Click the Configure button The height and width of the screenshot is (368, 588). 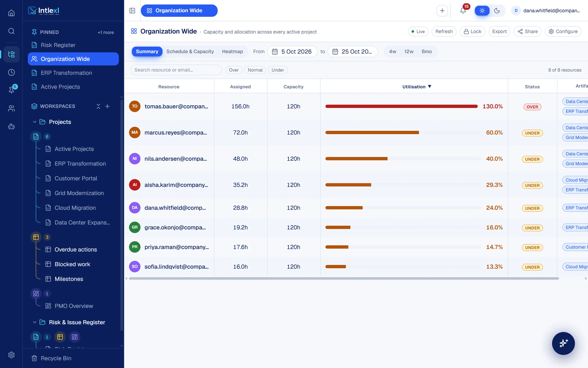click(563, 31)
